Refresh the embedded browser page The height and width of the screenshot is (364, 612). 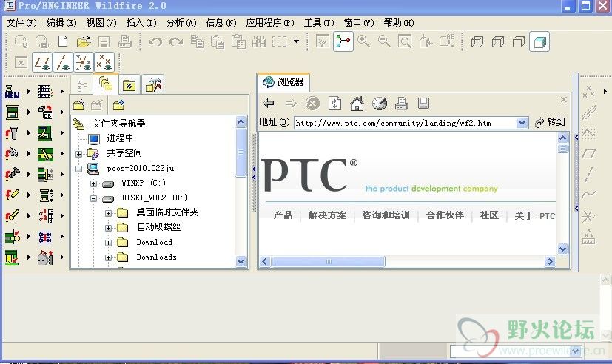pyautogui.click(x=335, y=104)
